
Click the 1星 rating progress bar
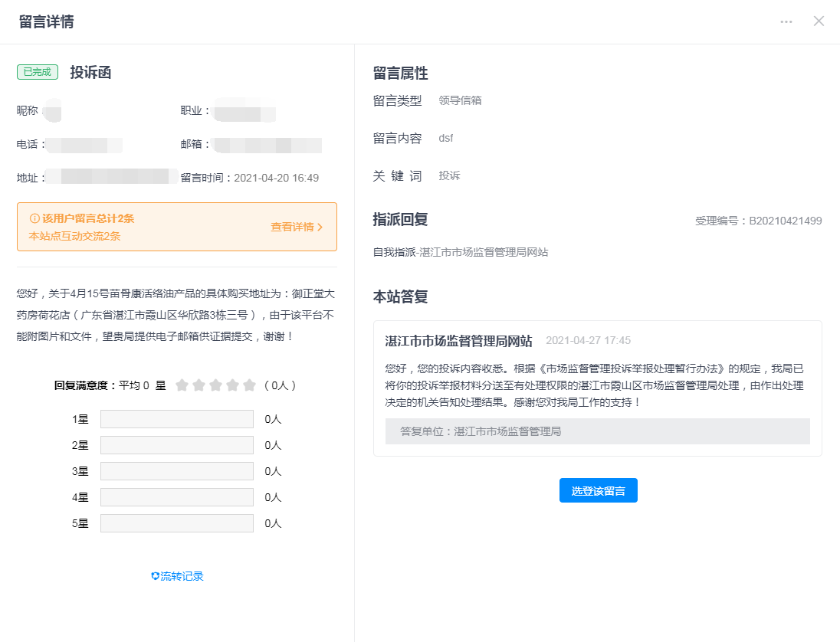[176, 419]
